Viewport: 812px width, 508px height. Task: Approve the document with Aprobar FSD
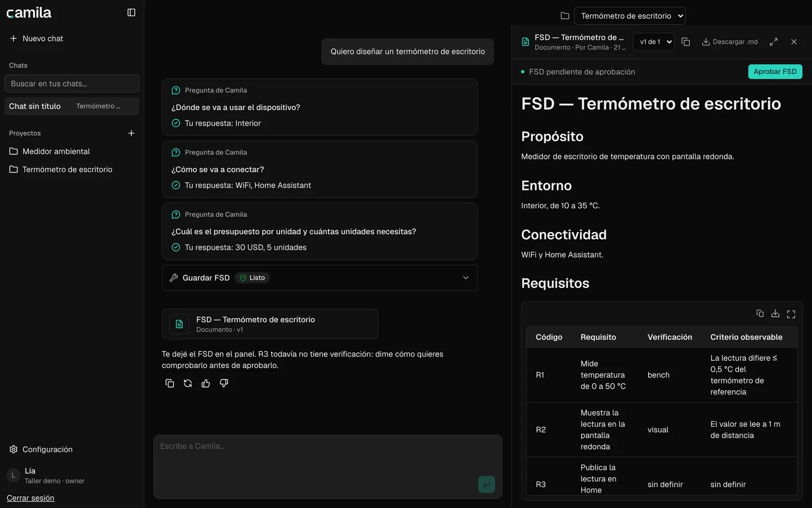pos(775,72)
